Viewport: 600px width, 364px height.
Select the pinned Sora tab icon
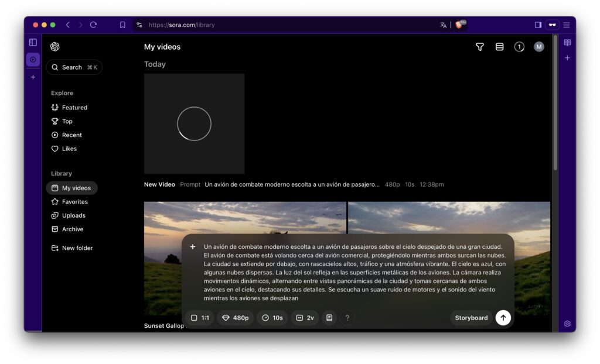tap(33, 60)
